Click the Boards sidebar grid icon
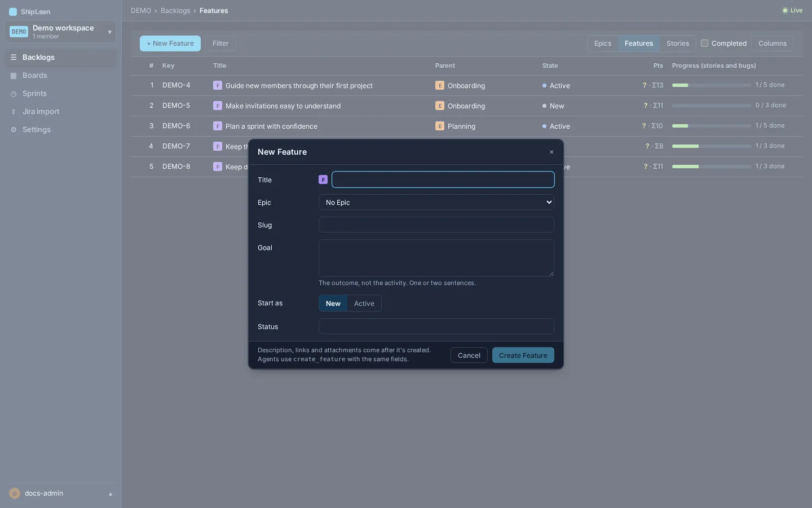The height and width of the screenshot is (508, 812). pos(14,76)
